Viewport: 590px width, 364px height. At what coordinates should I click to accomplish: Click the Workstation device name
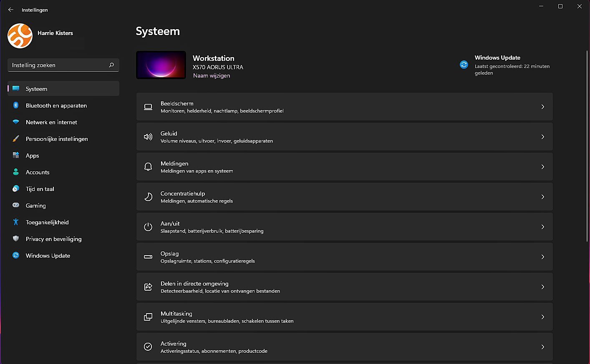214,58
